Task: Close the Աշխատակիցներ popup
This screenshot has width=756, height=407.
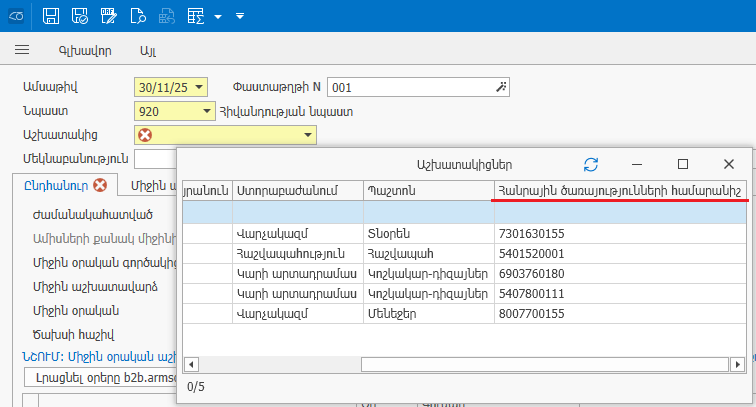Action: tap(729, 164)
